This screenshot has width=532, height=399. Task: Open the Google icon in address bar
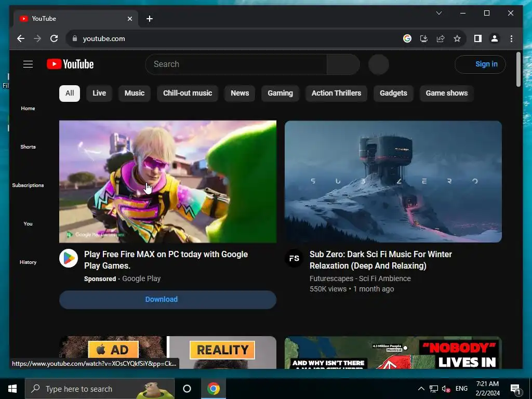(407, 38)
